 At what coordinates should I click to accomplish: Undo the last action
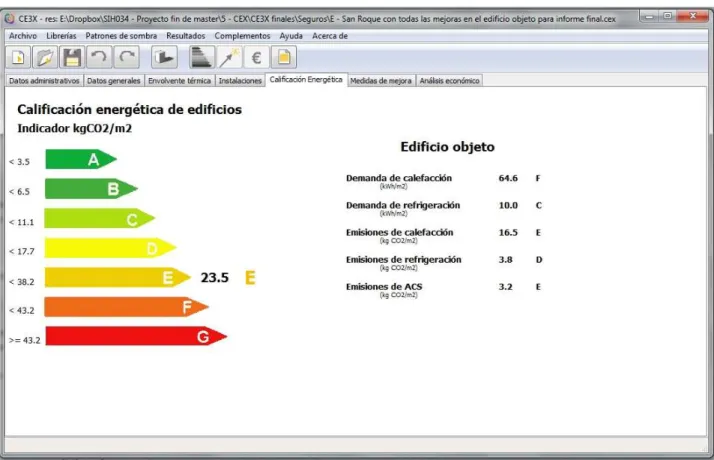coord(99,57)
